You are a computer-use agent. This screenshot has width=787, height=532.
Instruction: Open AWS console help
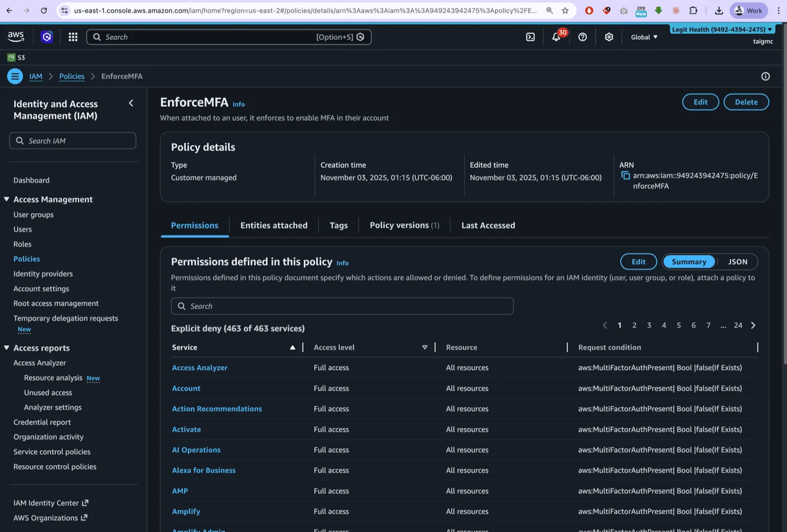coord(582,37)
